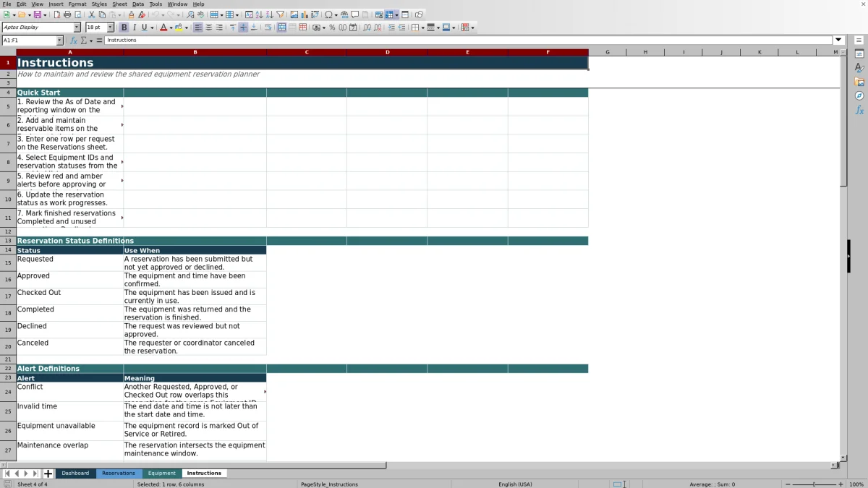Open Find and Replace tool

[x=190, y=14]
